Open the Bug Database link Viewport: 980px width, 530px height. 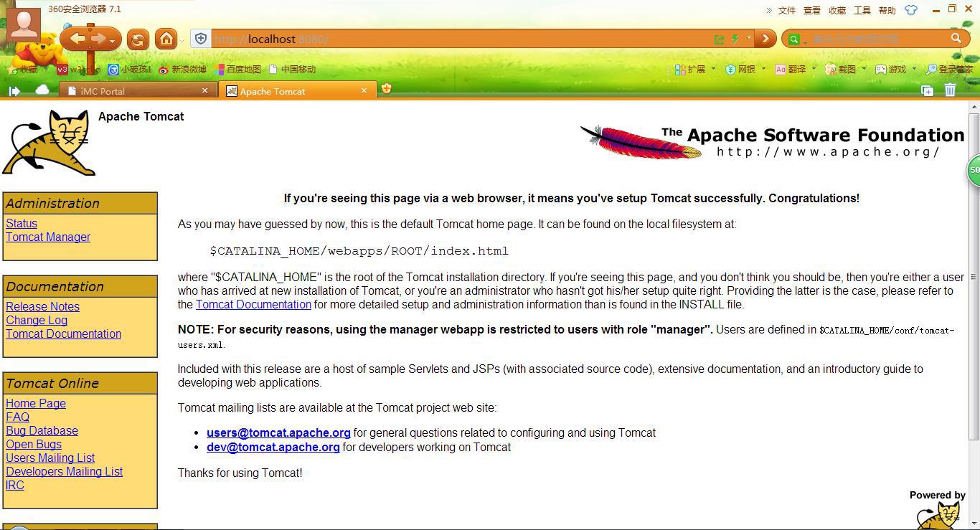tap(42, 430)
